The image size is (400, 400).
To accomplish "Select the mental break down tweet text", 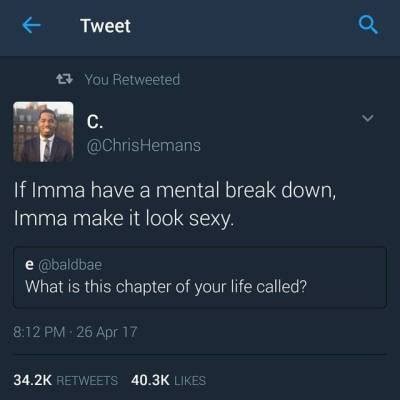I will tap(175, 204).
